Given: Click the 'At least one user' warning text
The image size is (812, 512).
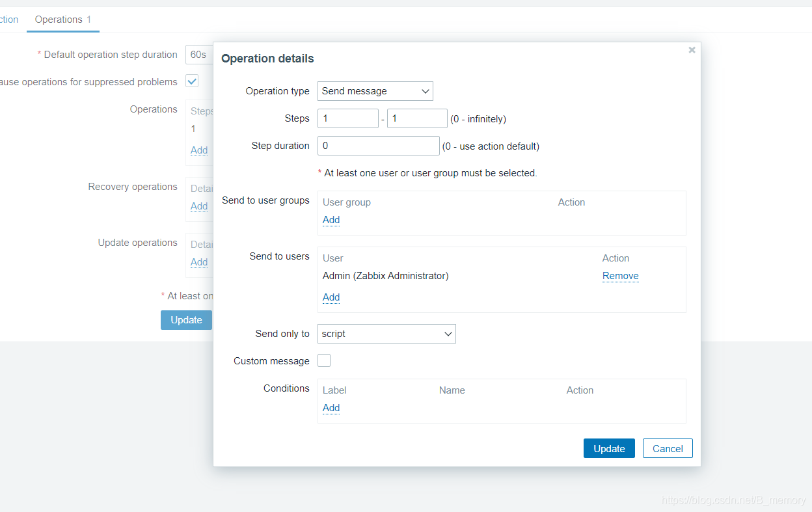Looking at the screenshot, I should pyautogui.click(x=427, y=173).
